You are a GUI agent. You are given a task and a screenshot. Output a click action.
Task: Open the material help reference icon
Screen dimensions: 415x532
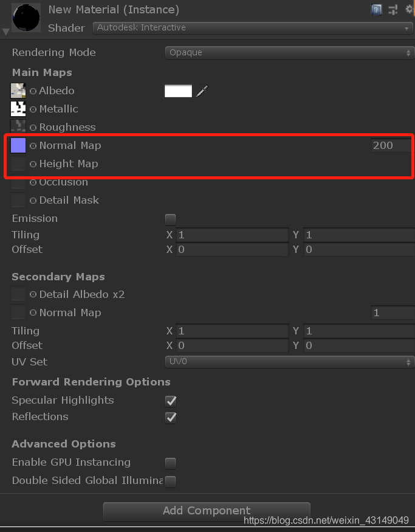click(377, 9)
